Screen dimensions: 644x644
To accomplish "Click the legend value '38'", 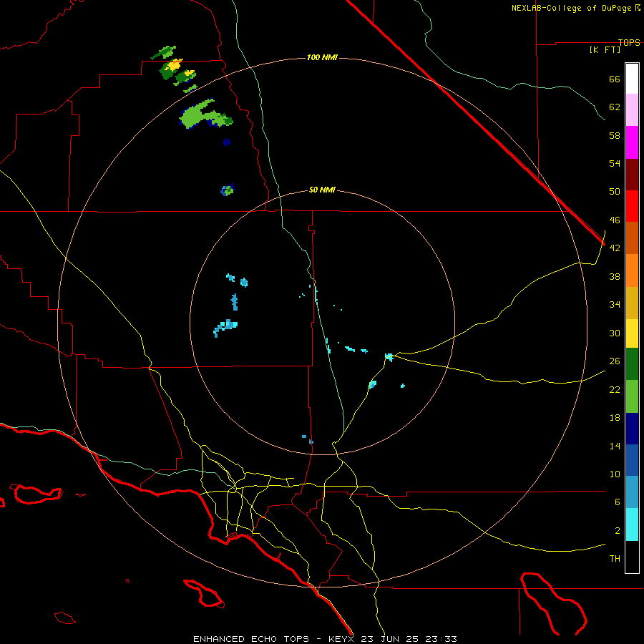I will point(615,276).
